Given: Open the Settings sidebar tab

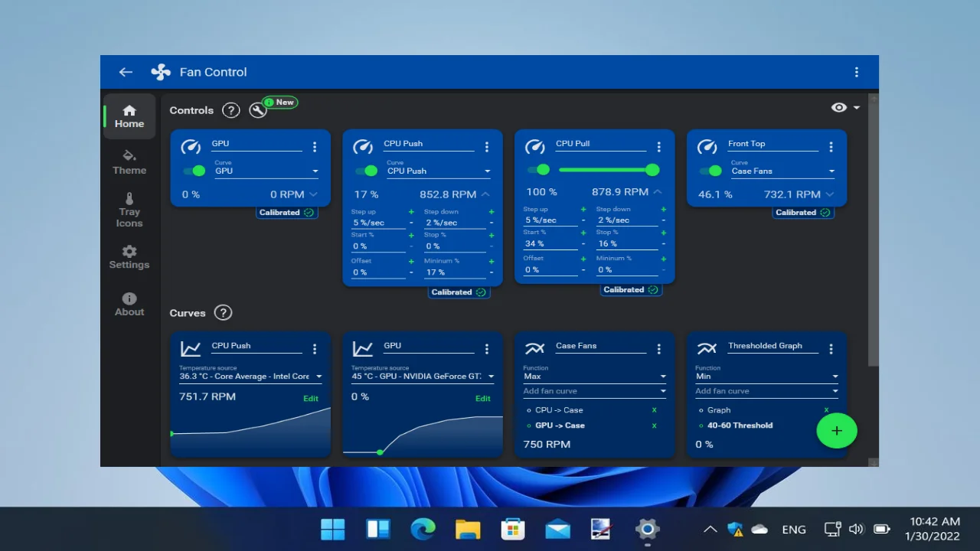Looking at the screenshot, I should (129, 257).
